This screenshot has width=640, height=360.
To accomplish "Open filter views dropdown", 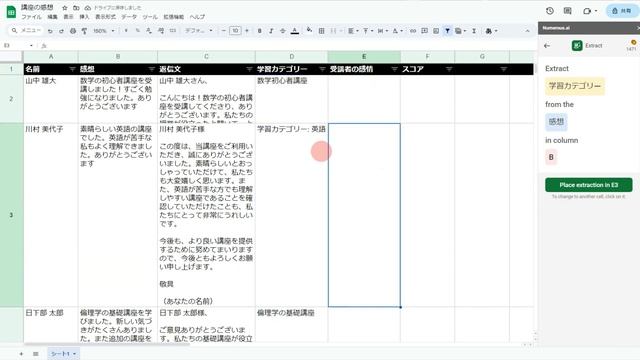I will pos(460,31).
